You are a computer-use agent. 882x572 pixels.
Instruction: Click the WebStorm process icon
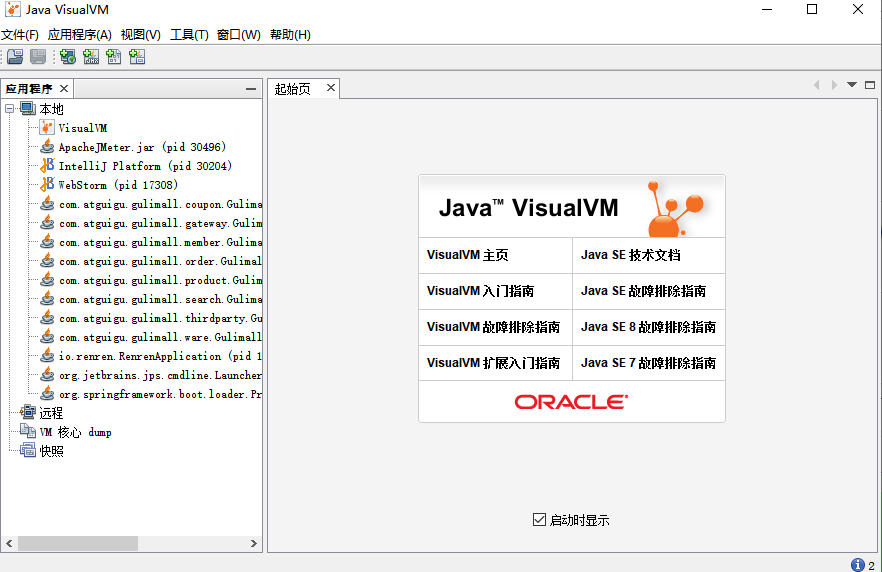point(47,184)
